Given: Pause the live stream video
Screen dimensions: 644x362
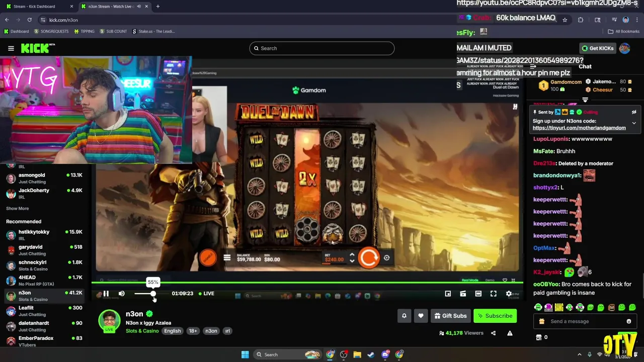Looking at the screenshot, I should pyautogui.click(x=106, y=294).
